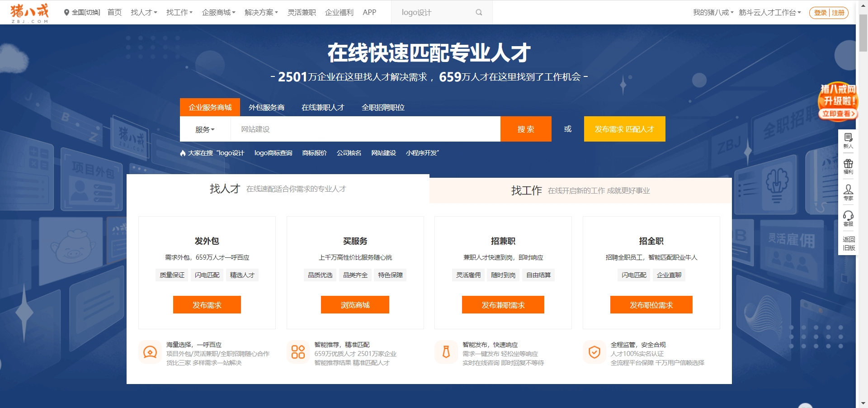Expand the 企服商城 dropdown menu

click(219, 13)
